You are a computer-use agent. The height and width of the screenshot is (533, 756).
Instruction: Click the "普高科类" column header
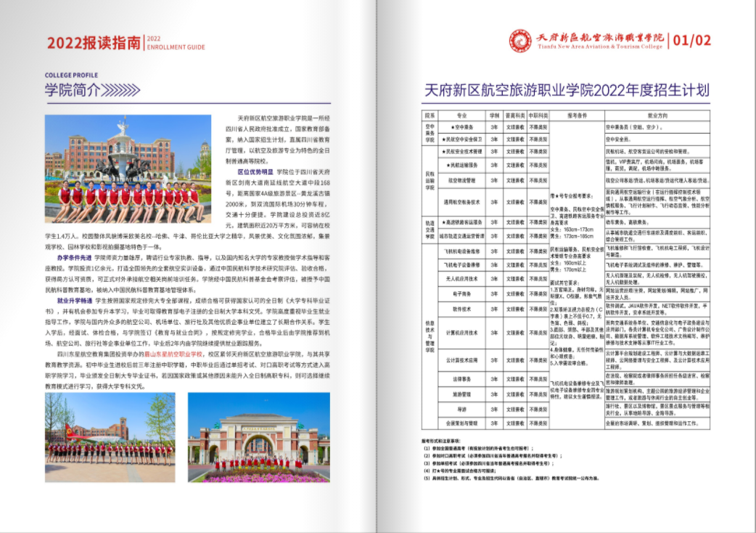coord(515,115)
